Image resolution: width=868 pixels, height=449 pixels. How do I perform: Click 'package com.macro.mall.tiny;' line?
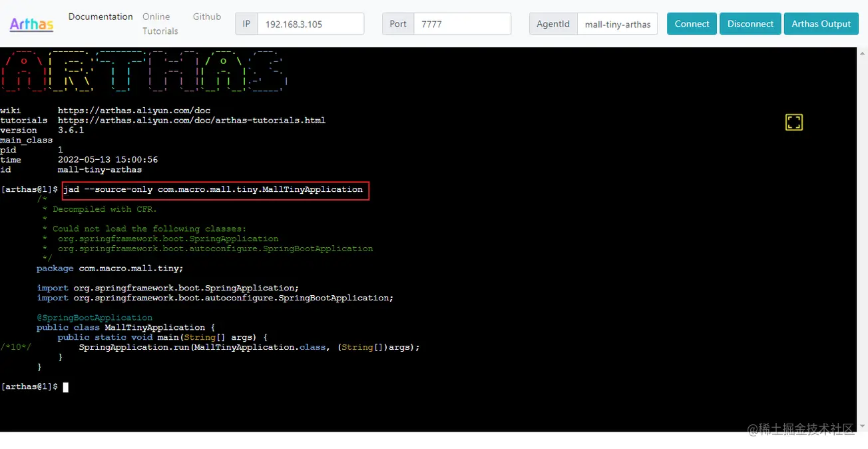(110, 268)
